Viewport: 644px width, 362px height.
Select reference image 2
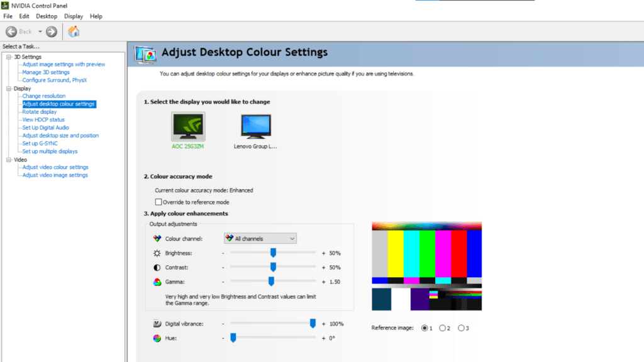pos(441,327)
